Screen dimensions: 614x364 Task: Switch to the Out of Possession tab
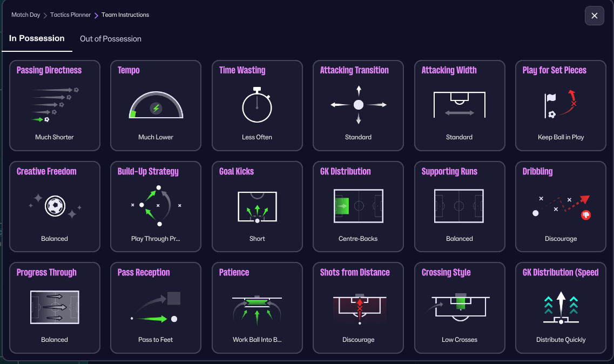[x=111, y=39]
